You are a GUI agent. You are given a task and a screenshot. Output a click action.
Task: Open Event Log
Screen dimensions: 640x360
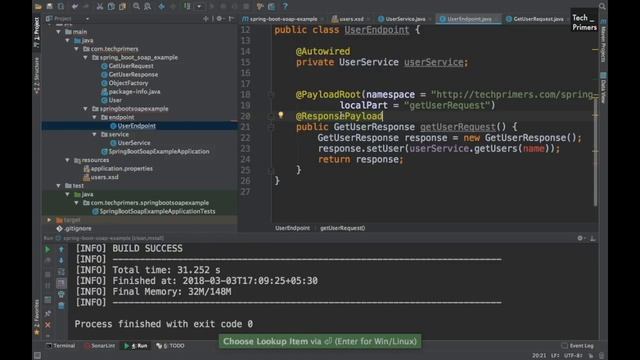578,346
